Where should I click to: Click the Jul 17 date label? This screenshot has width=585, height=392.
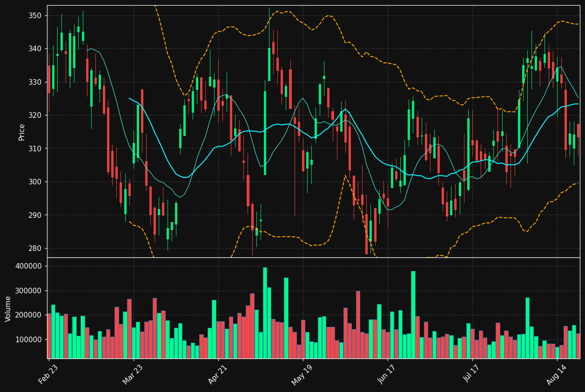click(x=472, y=374)
